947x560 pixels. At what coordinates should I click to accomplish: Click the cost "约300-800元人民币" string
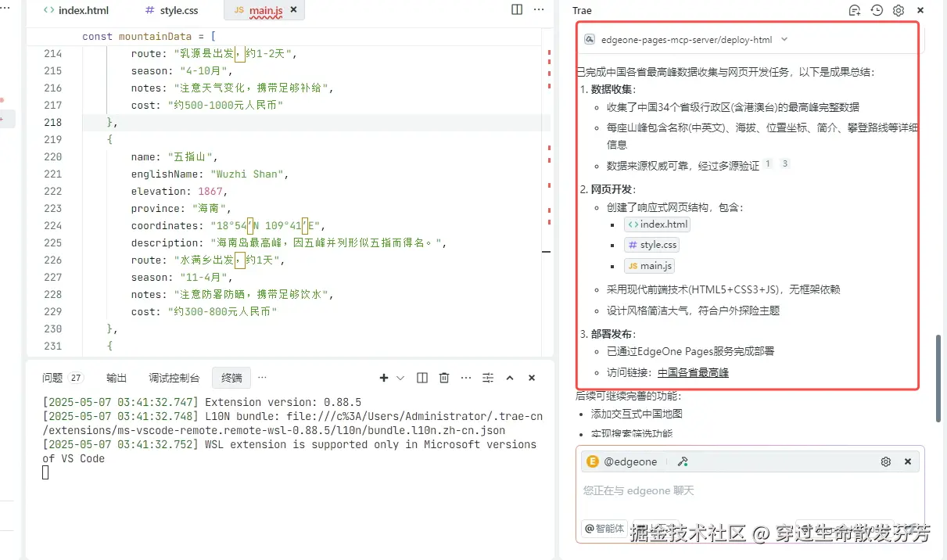222,312
